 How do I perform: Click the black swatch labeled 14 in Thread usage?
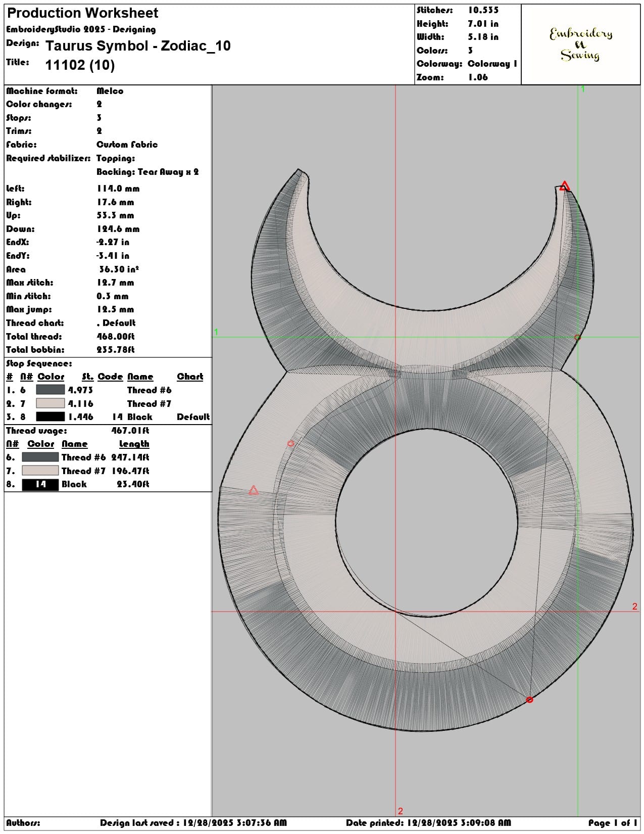click(x=40, y=484)
